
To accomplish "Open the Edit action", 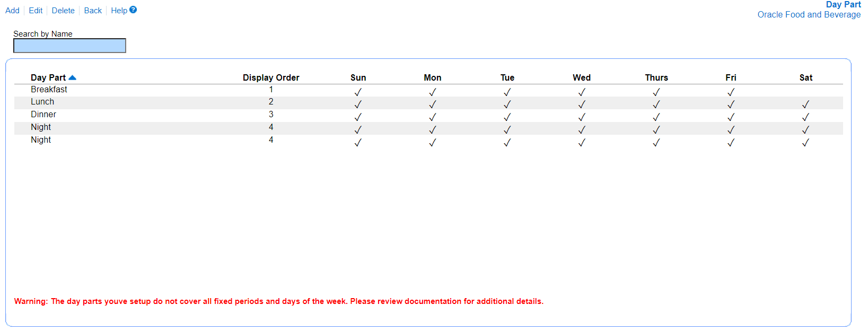I will [36, 11].
